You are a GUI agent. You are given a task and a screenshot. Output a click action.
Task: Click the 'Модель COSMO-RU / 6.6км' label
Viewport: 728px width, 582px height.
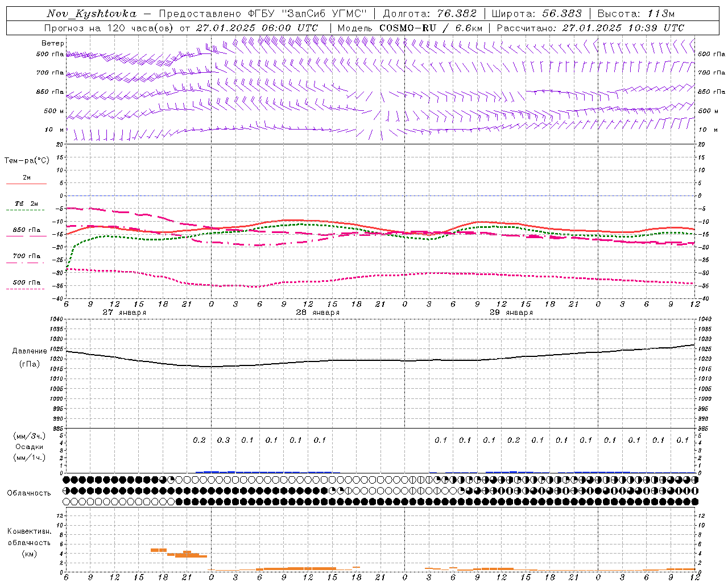[410, 28]
